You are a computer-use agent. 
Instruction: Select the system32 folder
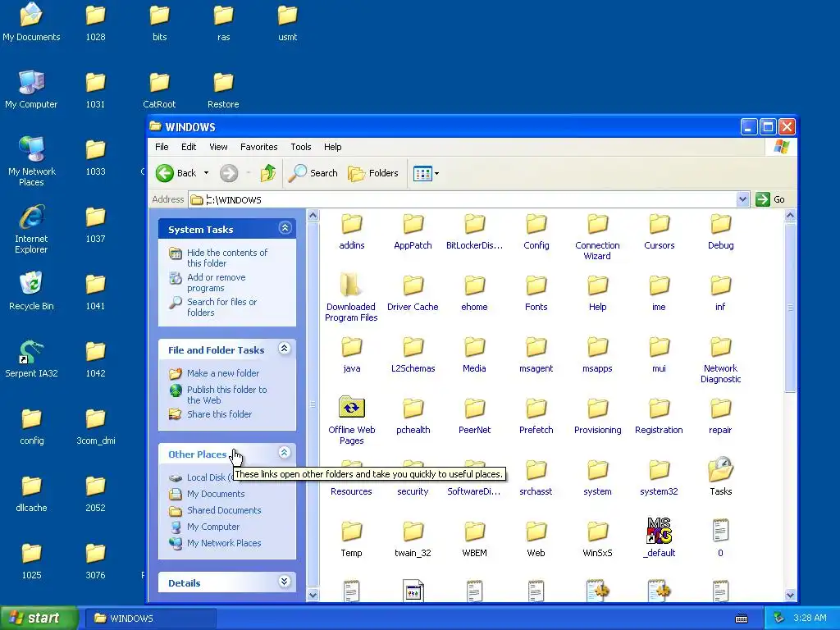[x=659, y=478]
